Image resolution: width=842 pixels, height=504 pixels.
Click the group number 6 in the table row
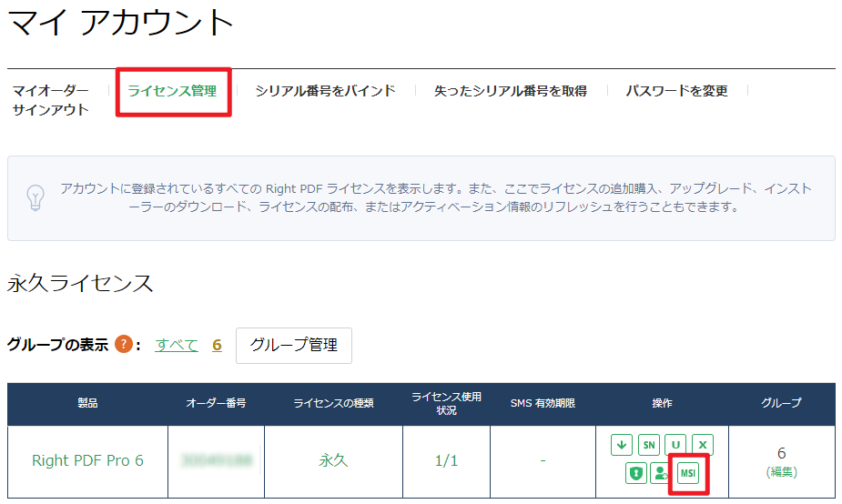click(x=781, y=453)
